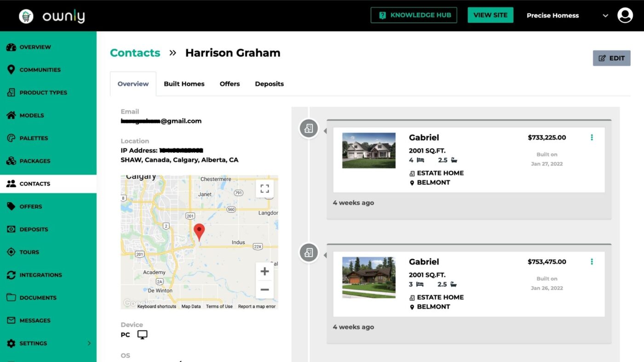Select the Messages envelope icon

(11, 320)
